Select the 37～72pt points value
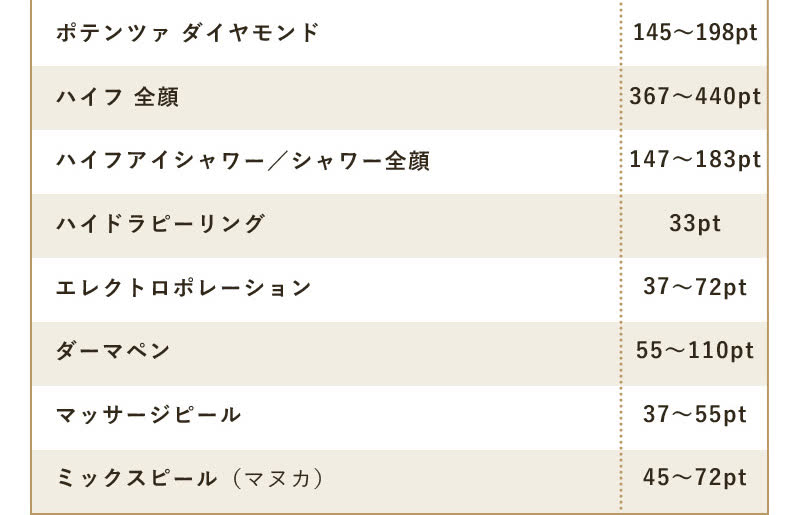 tap(695, 288)
